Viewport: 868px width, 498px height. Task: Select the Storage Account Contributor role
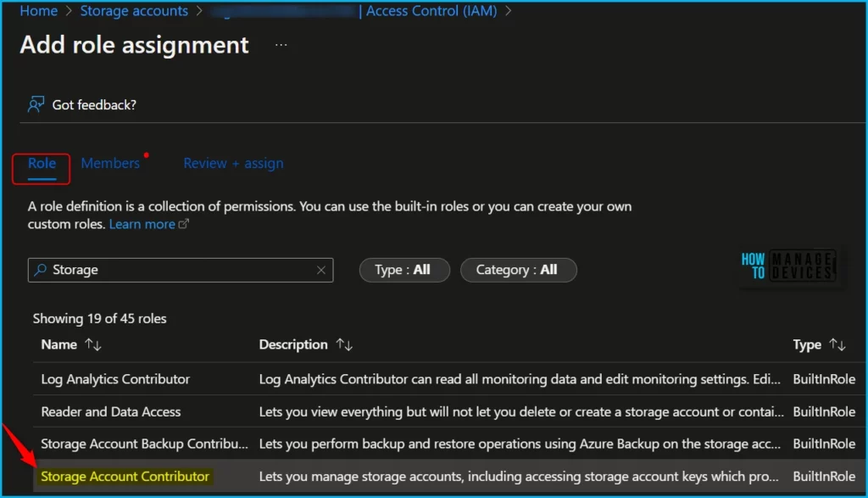point(125,477)
